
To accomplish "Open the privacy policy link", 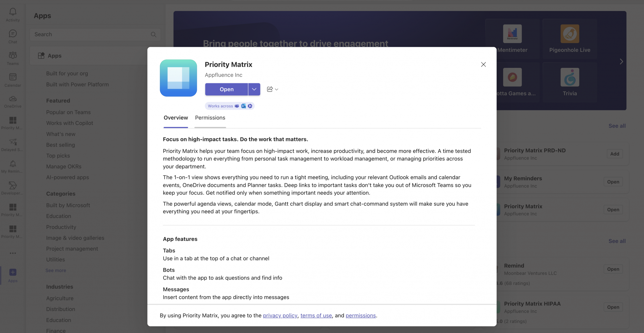I will pyautogui.click(x=280, y=315).
